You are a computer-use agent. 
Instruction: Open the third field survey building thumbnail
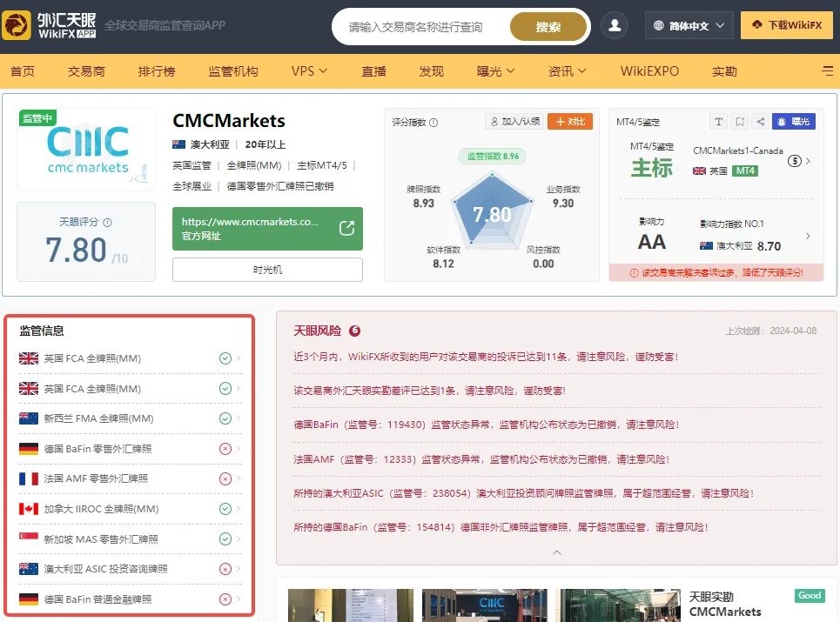(x=618, y=605)
